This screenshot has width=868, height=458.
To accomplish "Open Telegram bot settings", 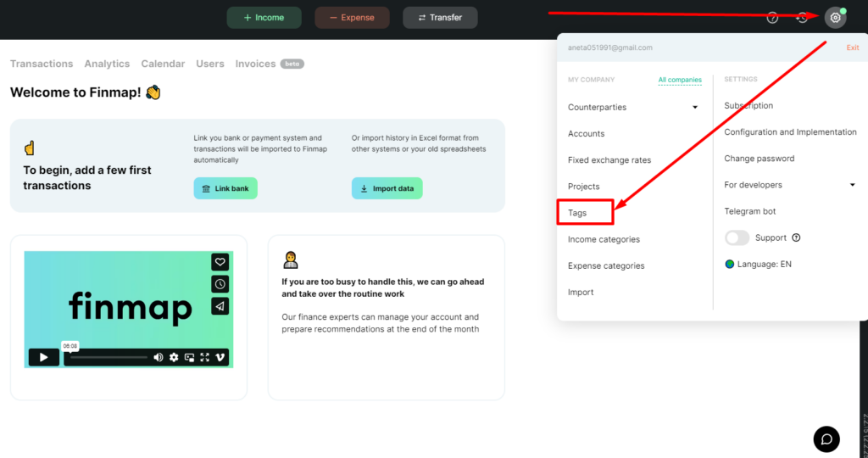I will point(749,211).
